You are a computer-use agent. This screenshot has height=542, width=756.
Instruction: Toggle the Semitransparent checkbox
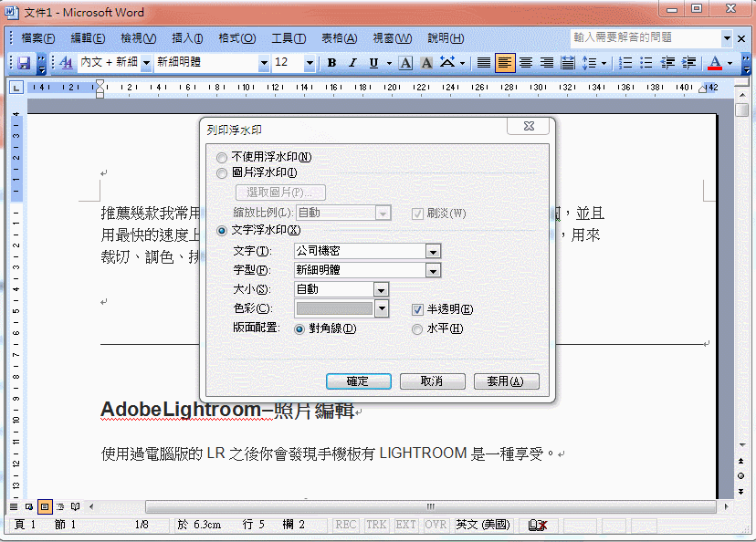(417, 310)
